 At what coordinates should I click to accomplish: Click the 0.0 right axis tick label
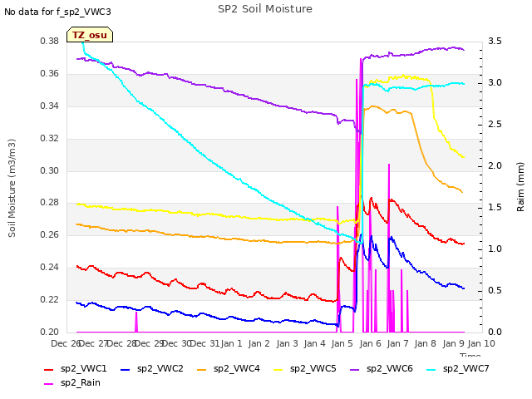coord(495,332)
